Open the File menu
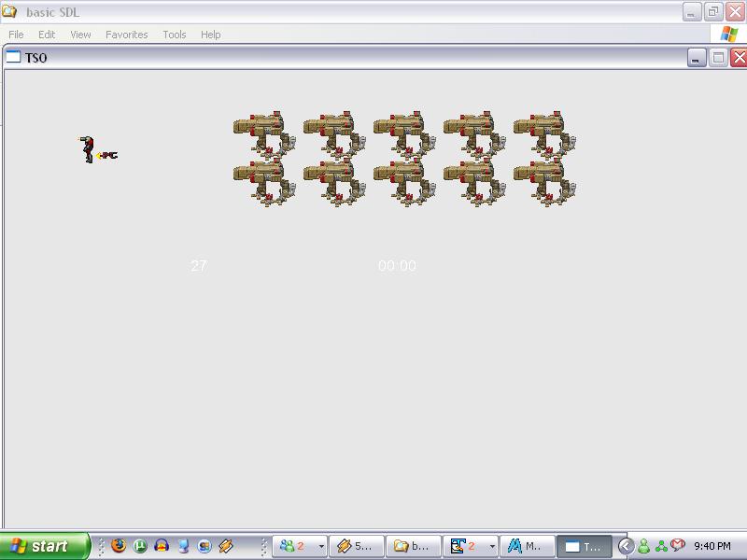747x560 pixels. tap(15, 35)
